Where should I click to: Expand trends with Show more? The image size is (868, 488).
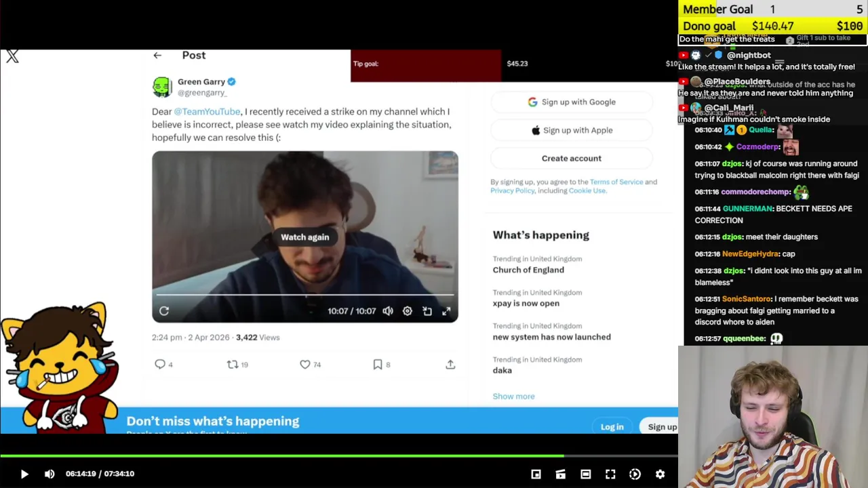point(513,396)
